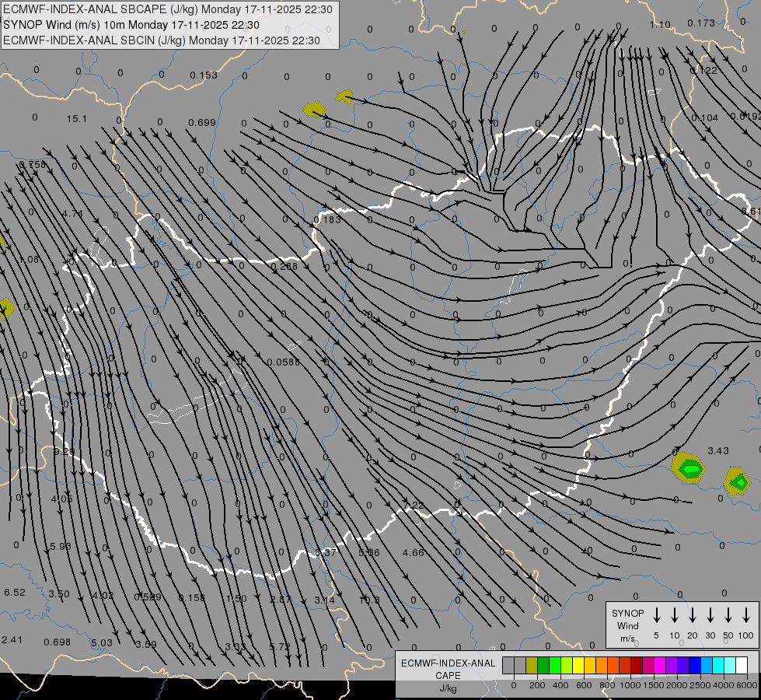Select the 0.0588 value label on map

(x=282, y=362)
